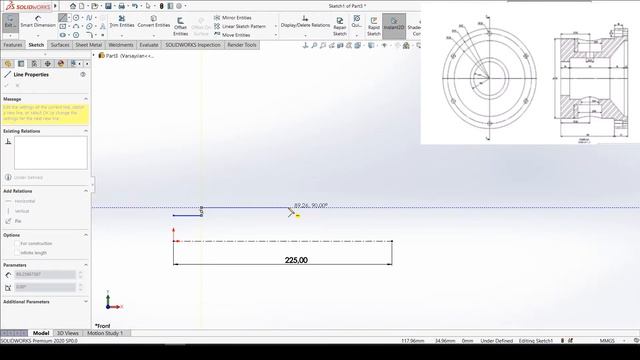
Task: Switch to the Render Tools tab
Action: [x=242, y=45]
